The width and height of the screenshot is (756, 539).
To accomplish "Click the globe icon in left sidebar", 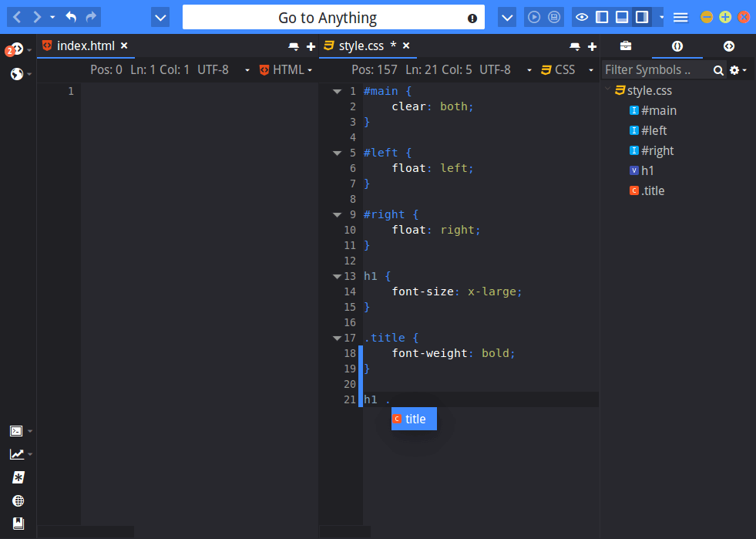I will coord(17,74).
